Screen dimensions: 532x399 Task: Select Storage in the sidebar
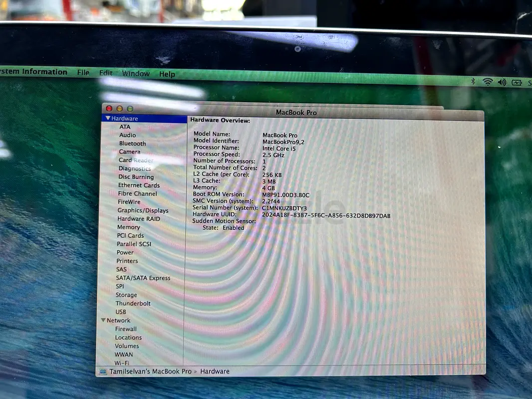126,295
